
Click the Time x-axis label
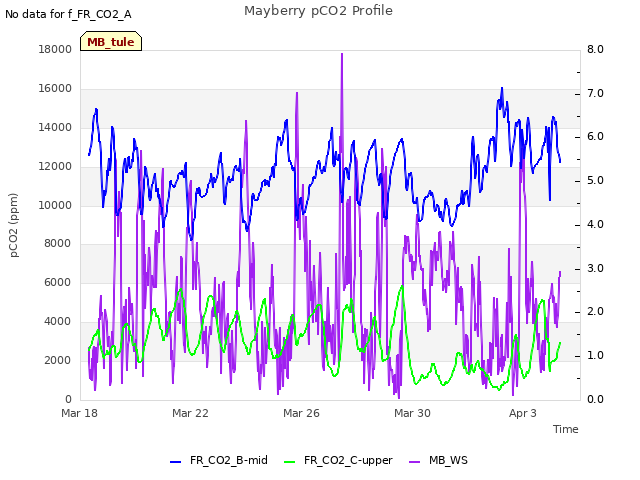coord(566,429)
